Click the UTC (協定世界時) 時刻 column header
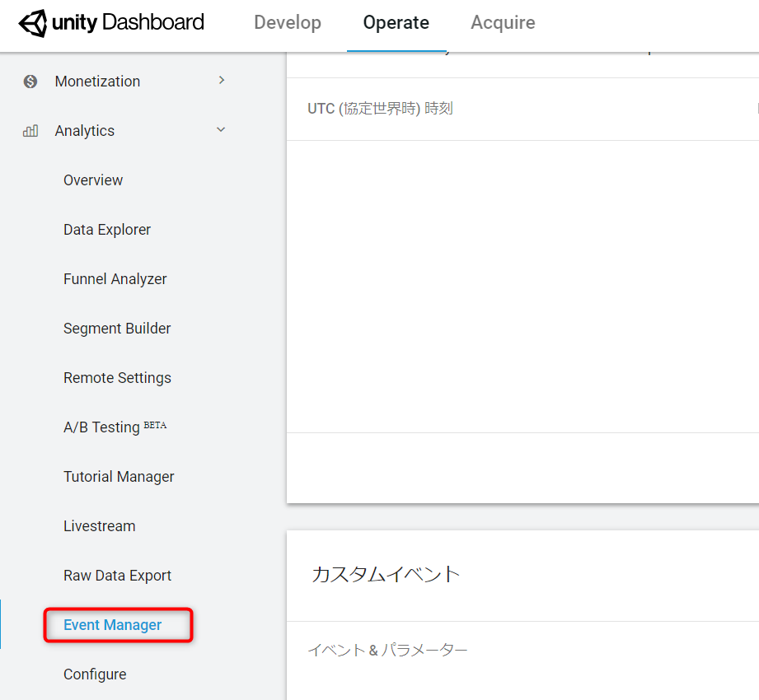The image size is (759, 700). (380, 109)
